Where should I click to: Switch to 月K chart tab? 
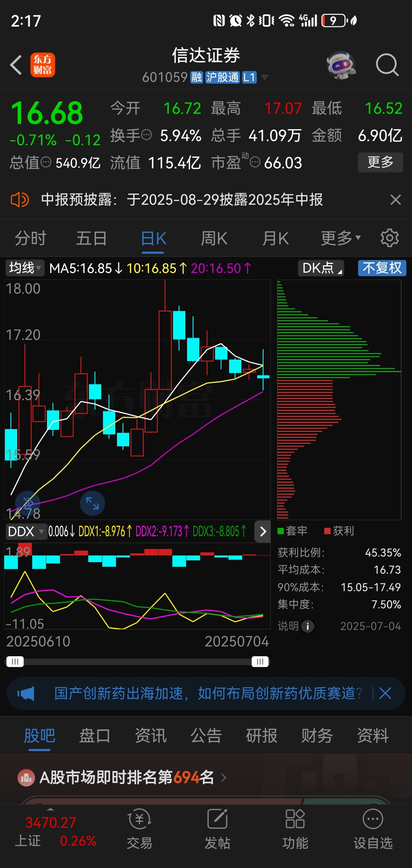pos(276,239)
